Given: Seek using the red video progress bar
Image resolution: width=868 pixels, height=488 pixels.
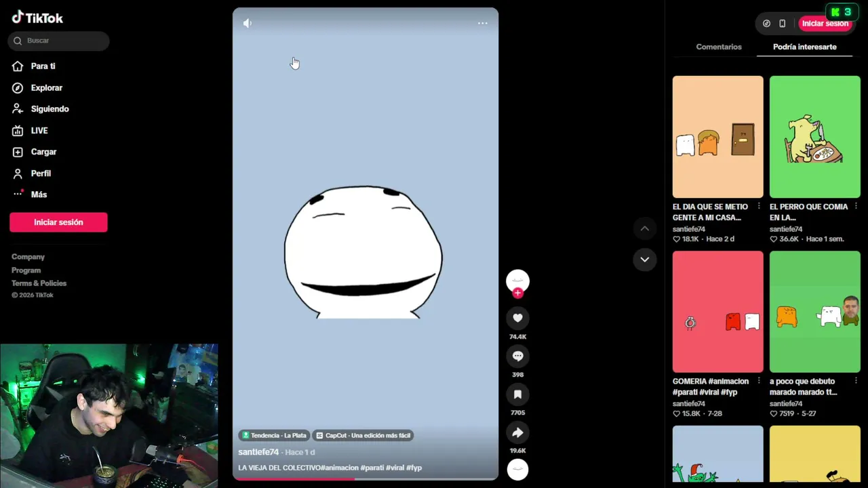Looking at the screenshot, I should (366, 479).
